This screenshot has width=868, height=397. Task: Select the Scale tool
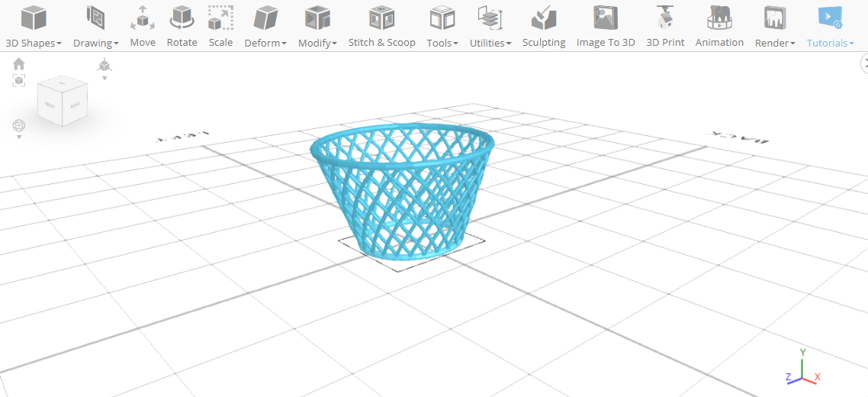220,26
